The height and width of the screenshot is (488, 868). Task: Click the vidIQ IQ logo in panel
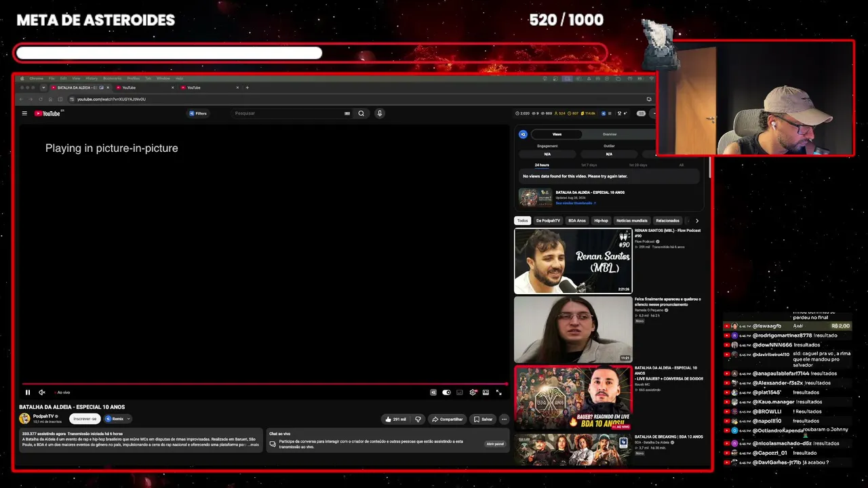tap(523, 134)
